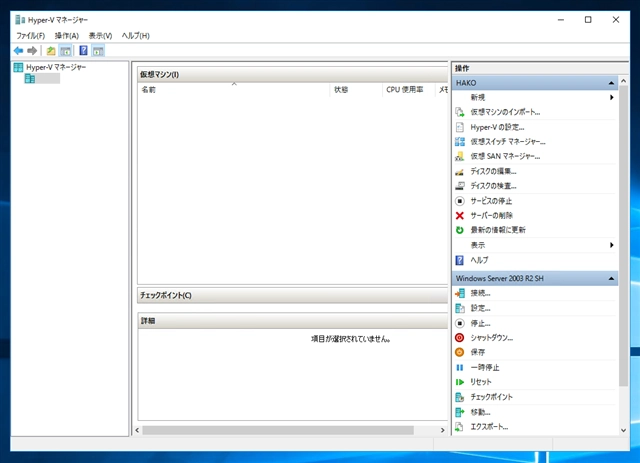The width and height of the screenshot is (640, 463).
Task: Click the ディスクの編集 icon
Action: (460, 171)
